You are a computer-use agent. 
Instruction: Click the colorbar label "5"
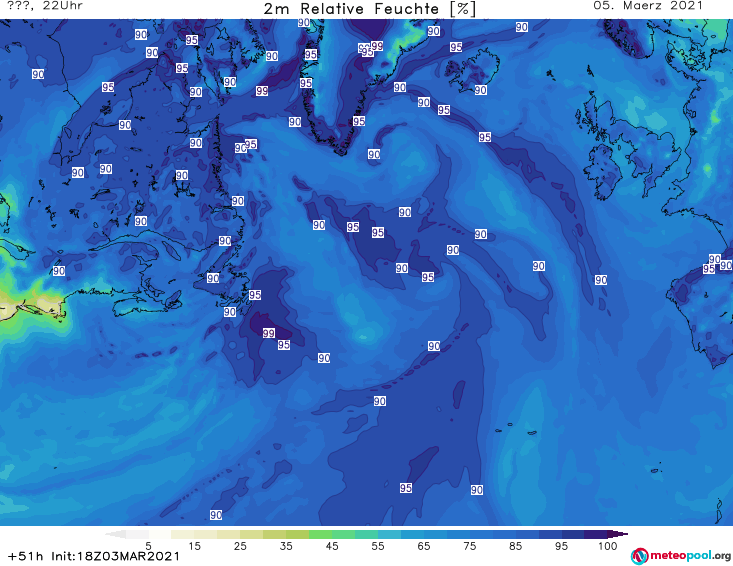tap(148, 546)
